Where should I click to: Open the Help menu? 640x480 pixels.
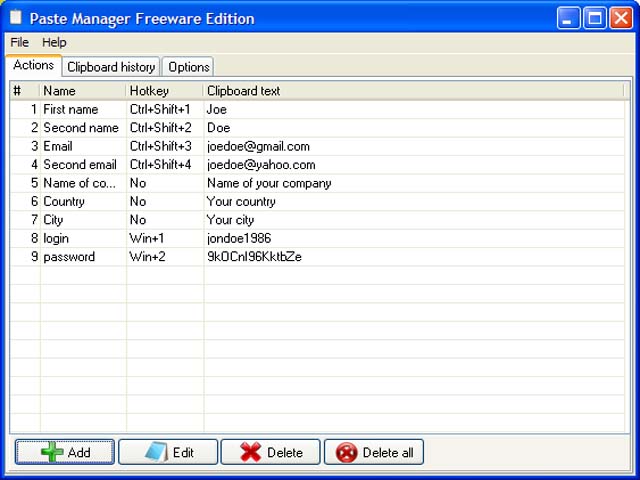click(x=54, y=42)
